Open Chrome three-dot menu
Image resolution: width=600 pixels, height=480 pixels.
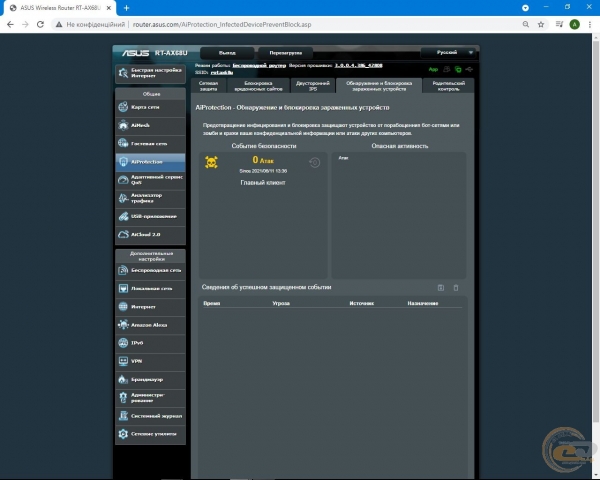click(x=590, y=24)
